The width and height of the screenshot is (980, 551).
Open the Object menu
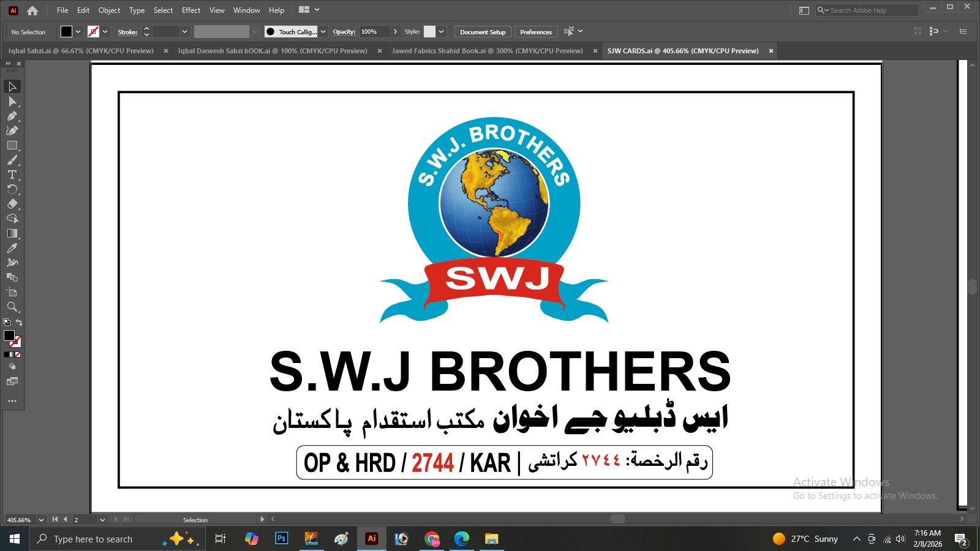tap(110, 10)
